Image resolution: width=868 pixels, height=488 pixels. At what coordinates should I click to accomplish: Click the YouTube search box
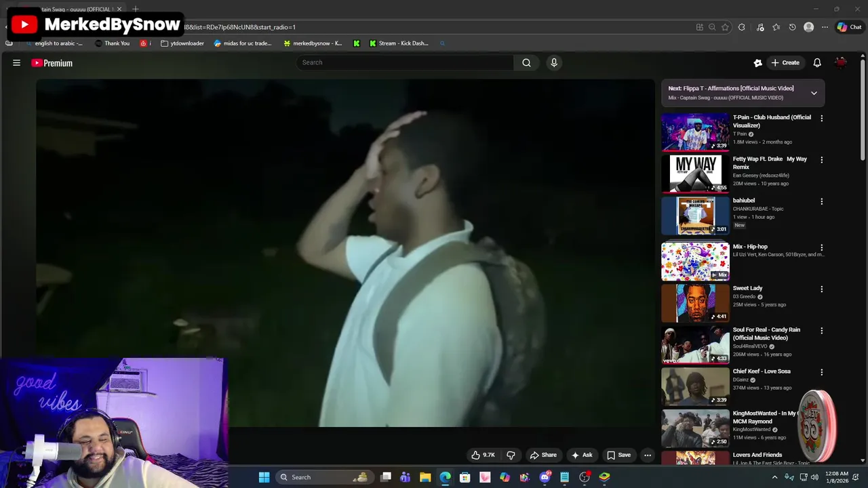405,62
